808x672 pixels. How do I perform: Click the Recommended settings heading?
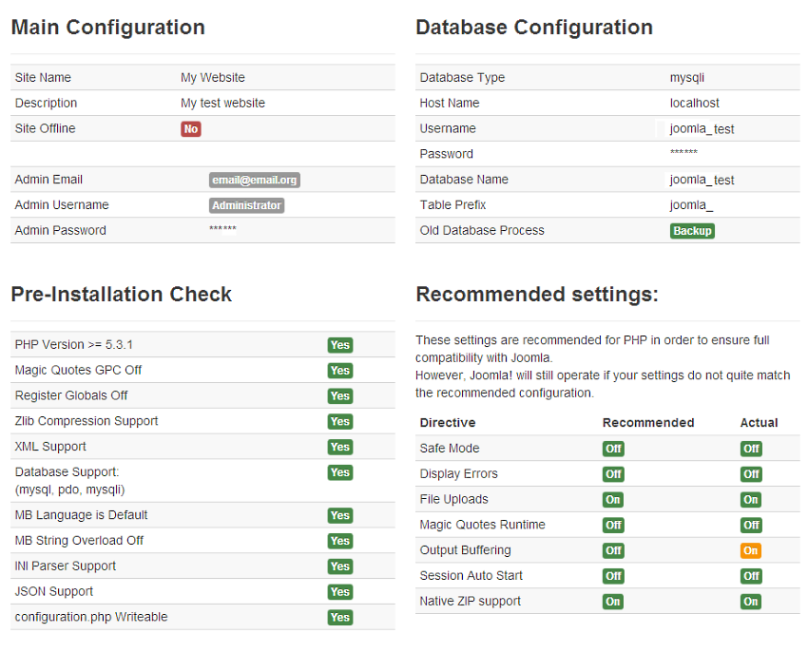pyautogui.click(x=537, y=295)
